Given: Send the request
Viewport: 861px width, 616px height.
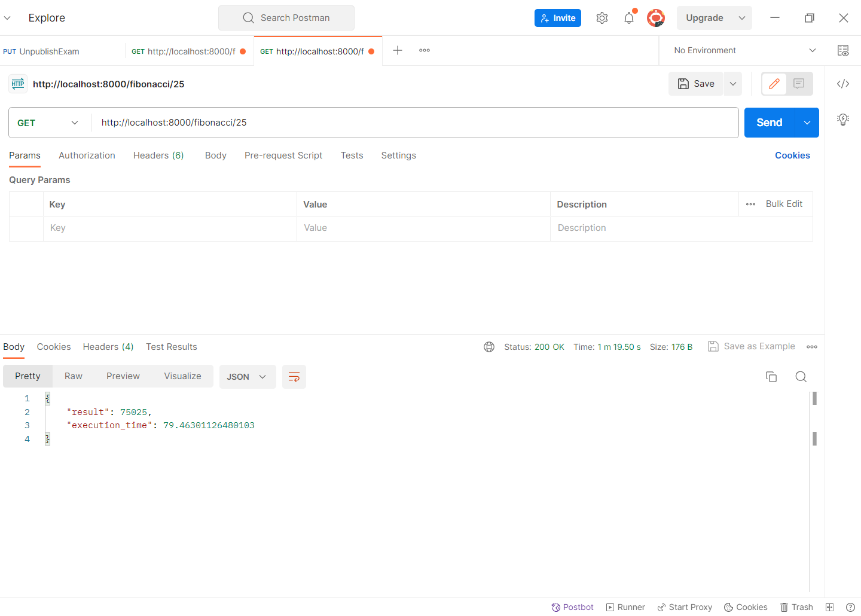Looking at the screenshot, I should tap(770, 123).
